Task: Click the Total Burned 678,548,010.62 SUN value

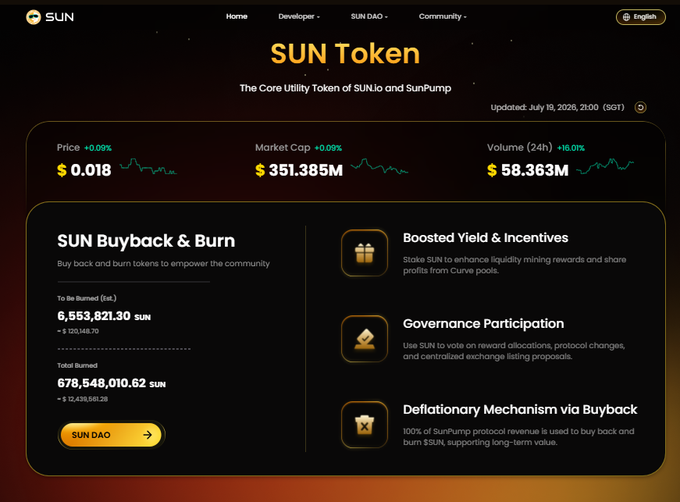Action: tap(111, 383)
